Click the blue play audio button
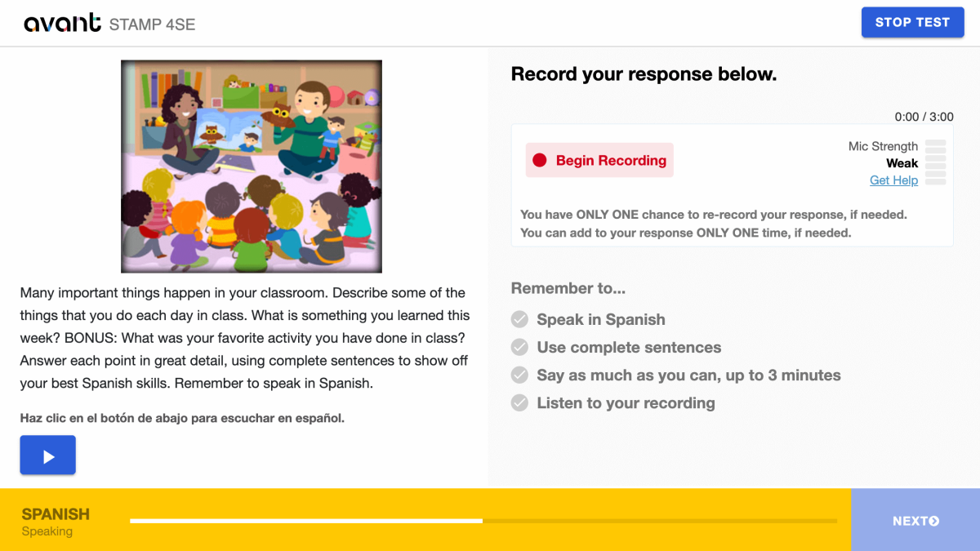Viewport: 980px width, 551px height. [x=48, y=455]
